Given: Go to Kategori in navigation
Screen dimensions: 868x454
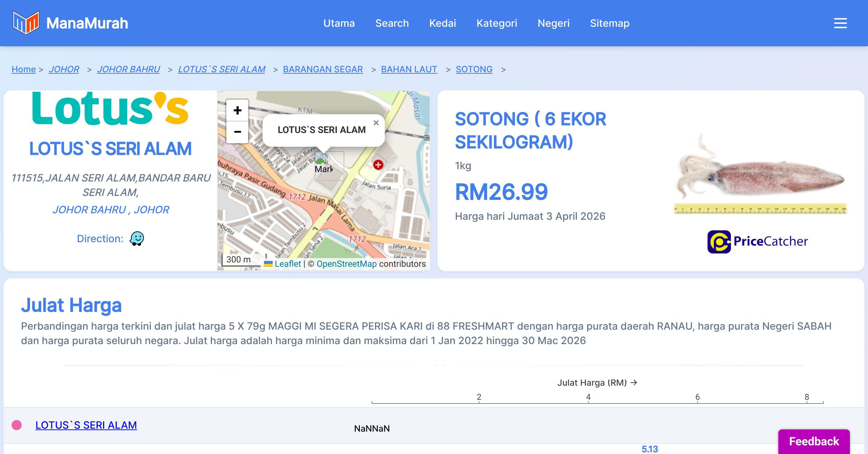Looking at the screenshot, I should [x=497, y=23].
